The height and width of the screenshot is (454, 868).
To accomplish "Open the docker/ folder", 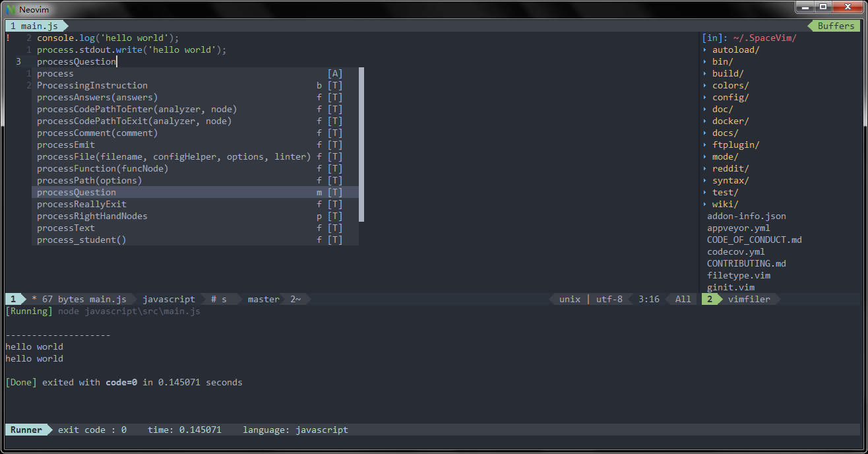I will point(730,121).
